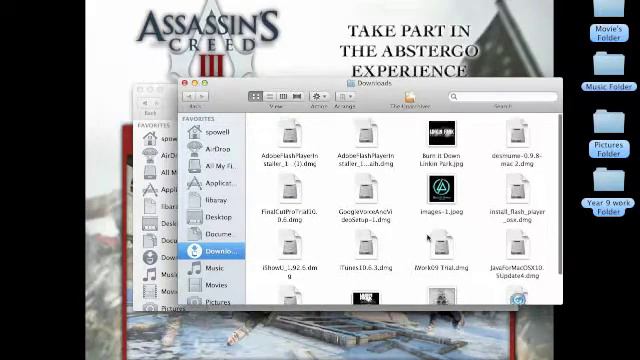Click the Downloads window vertical scrollbar

(560, 195)
